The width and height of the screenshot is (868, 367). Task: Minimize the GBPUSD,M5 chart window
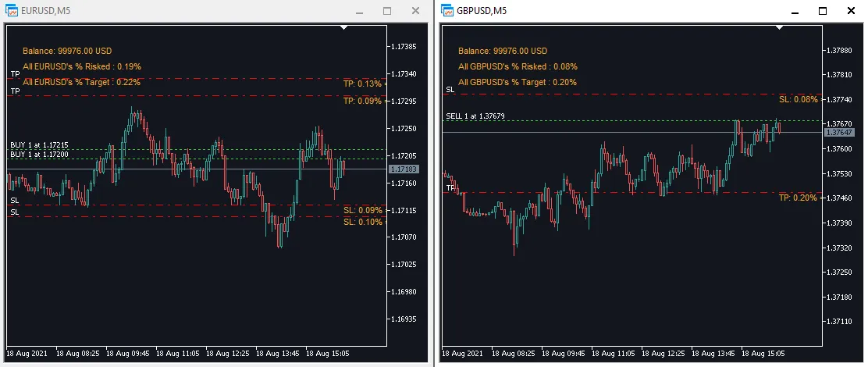(795, 11)
